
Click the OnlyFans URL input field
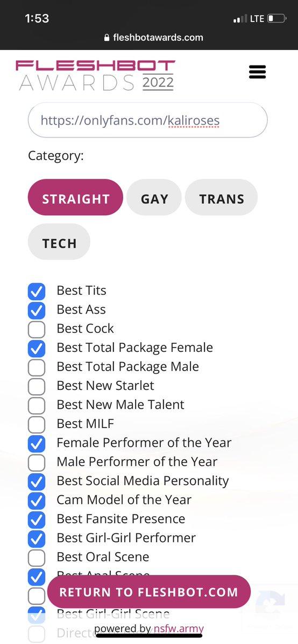[x=148, y=120]
